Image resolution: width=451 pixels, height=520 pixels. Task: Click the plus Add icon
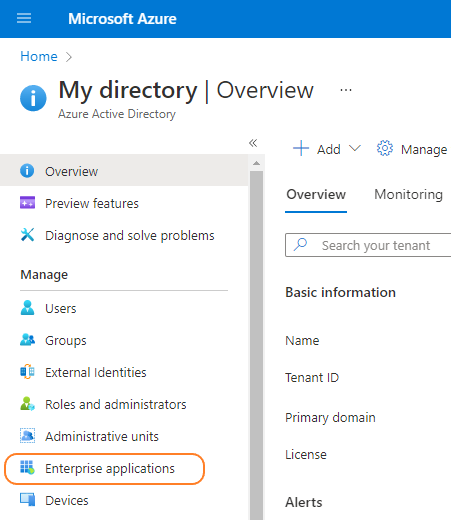point(301,148)
